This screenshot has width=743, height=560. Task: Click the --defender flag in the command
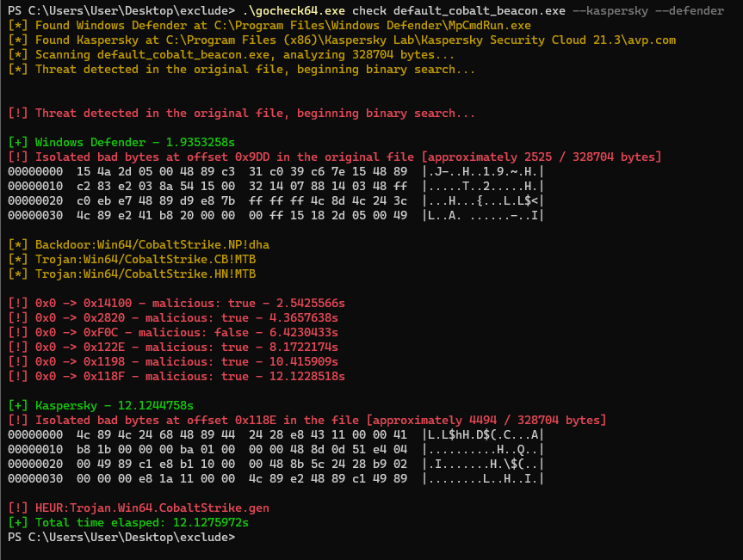coord(690,10)
